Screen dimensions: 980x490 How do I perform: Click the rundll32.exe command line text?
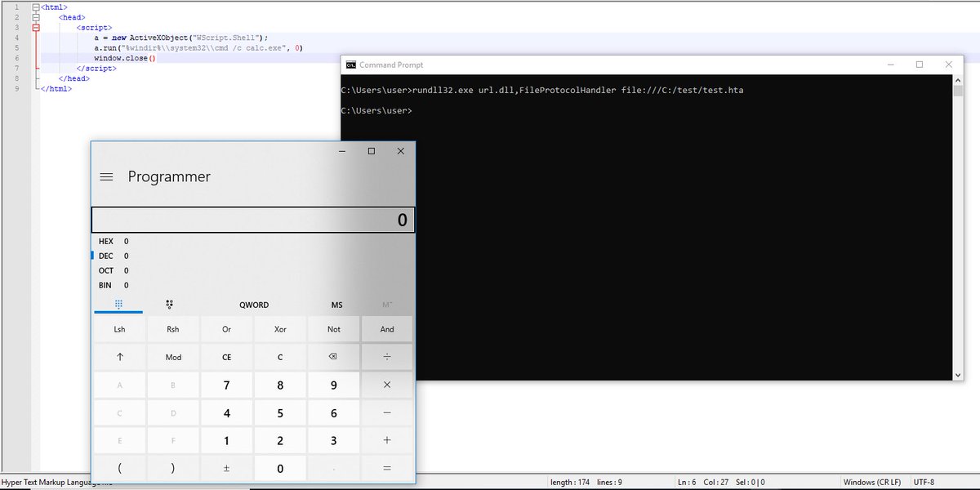point(578,91)
